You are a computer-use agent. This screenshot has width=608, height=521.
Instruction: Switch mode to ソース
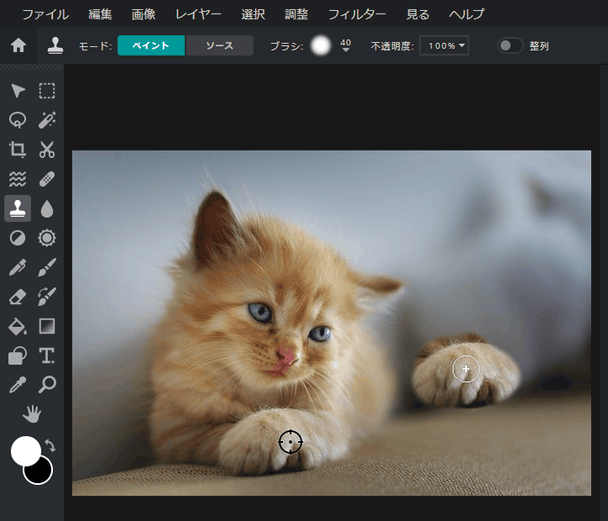pyautogui.click(x=220, y=46)
